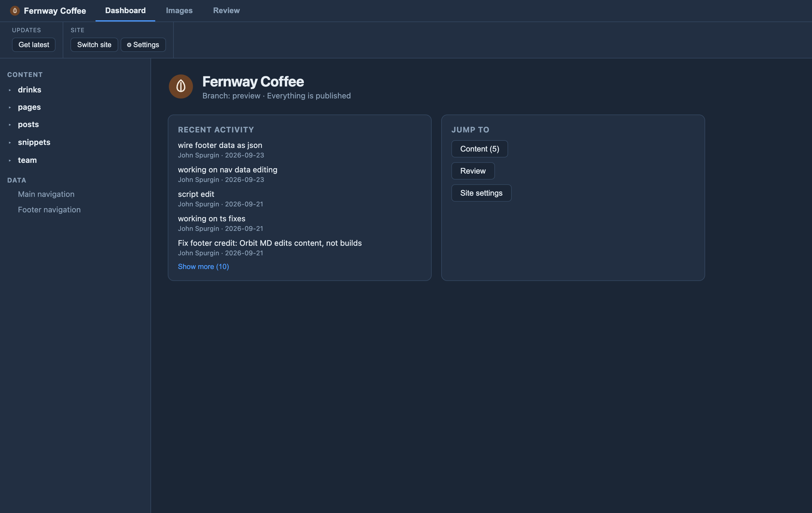
Task: Open Main navigation data file
Action: (x=46, y=194)
